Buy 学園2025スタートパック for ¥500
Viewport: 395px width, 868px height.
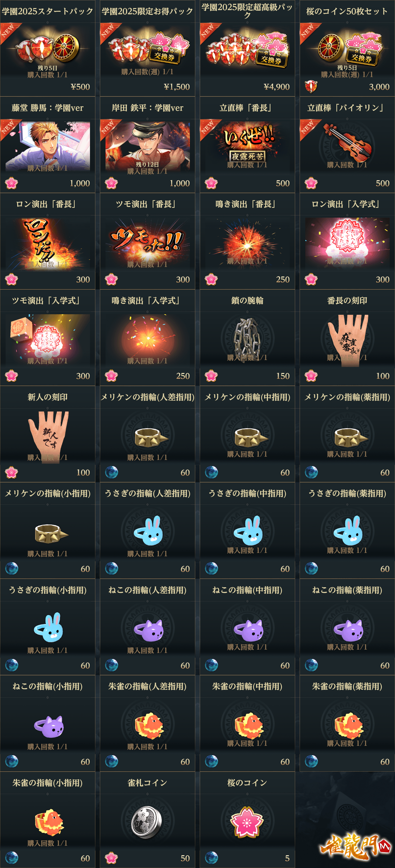click(80, 87)
